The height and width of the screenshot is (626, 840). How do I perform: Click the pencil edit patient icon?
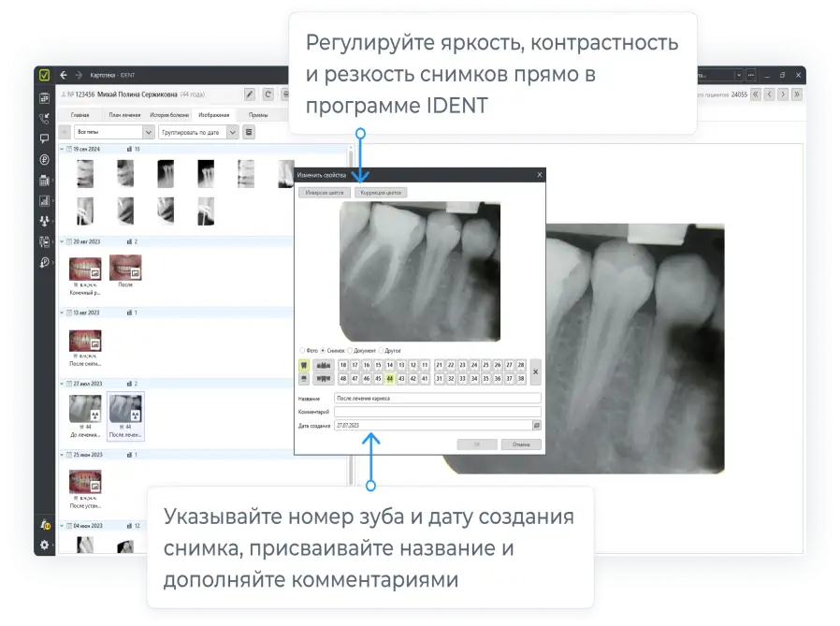tap(250, 95)
